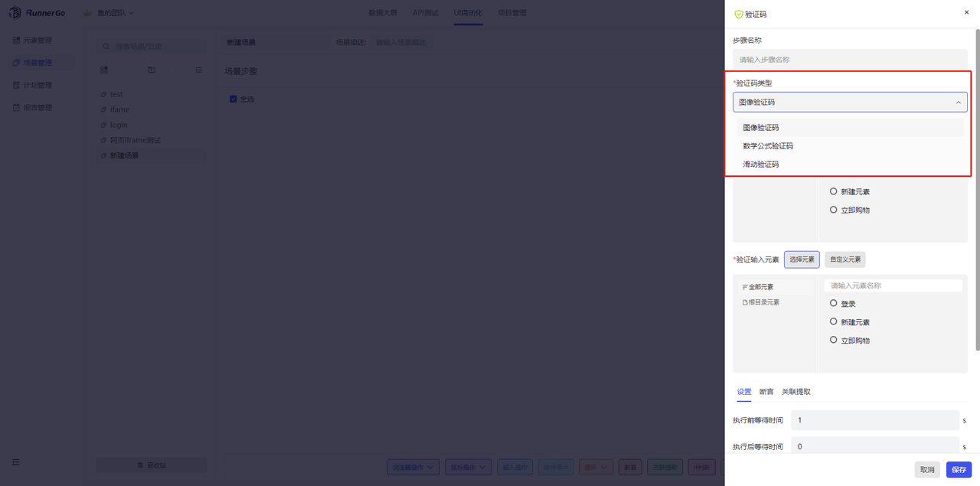Click the recycle bin icon in 回收站 button
This screenshot has height=486, width=980.
140,465
